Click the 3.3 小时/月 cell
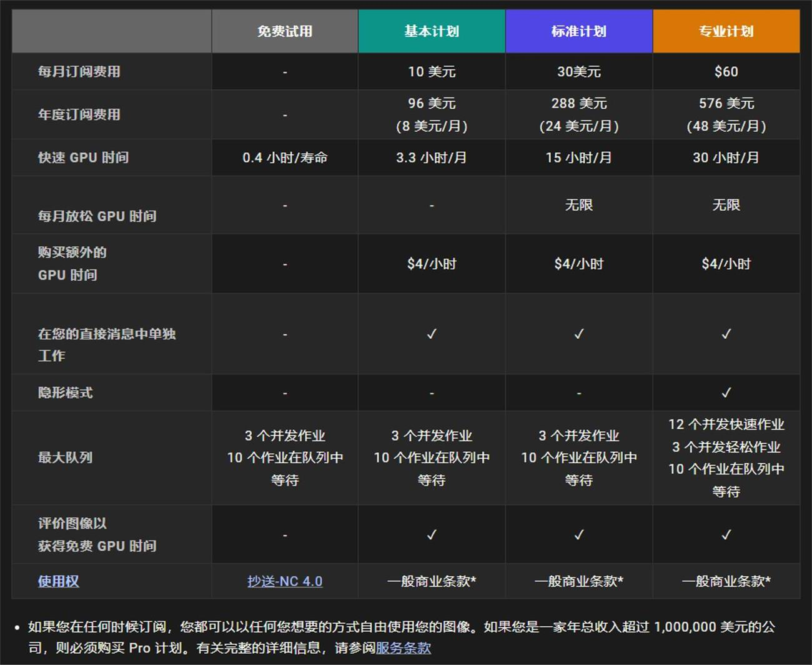Image resolution: width=812 pixels, height=665 pixels. [432, 157]
